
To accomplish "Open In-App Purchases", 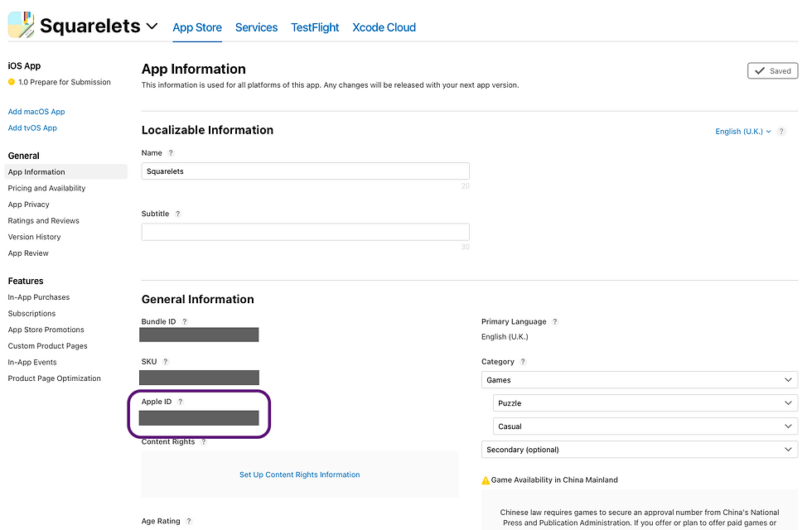I will [x=38, y=297].
